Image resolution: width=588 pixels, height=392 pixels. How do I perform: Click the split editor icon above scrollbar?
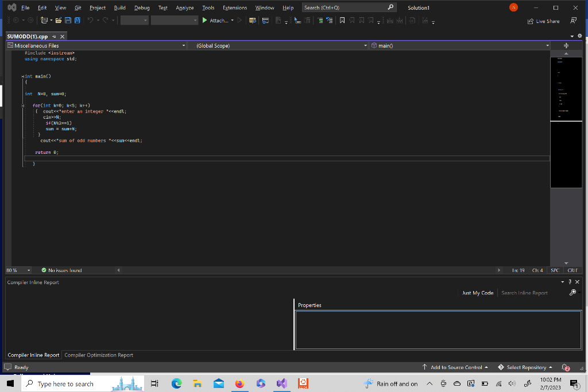click(x=566, y=45)
